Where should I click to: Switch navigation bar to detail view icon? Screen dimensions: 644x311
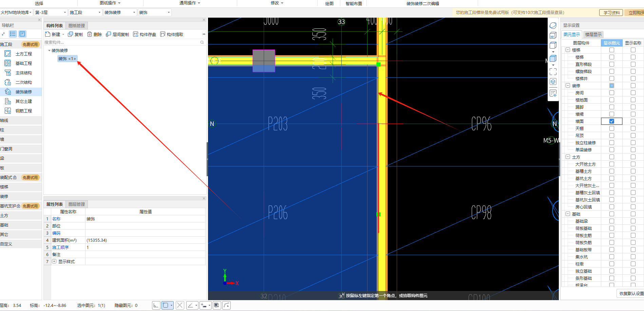(22, 34)
